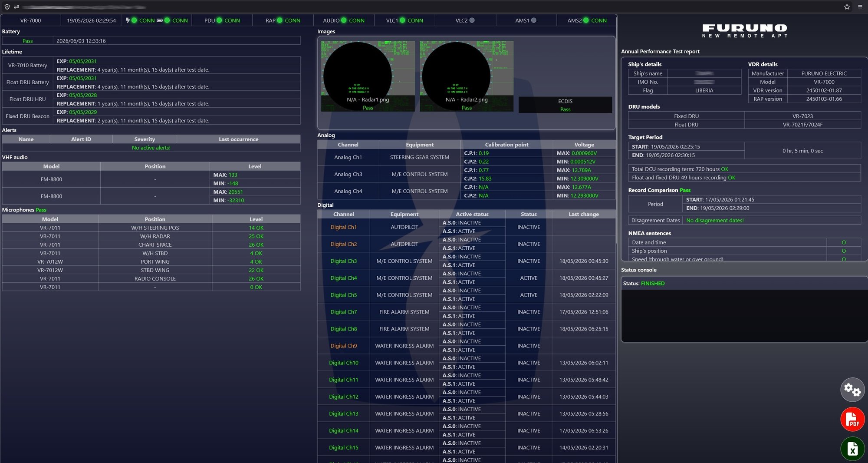Click the FURUNO New Remote APT logo

point(745,31)
